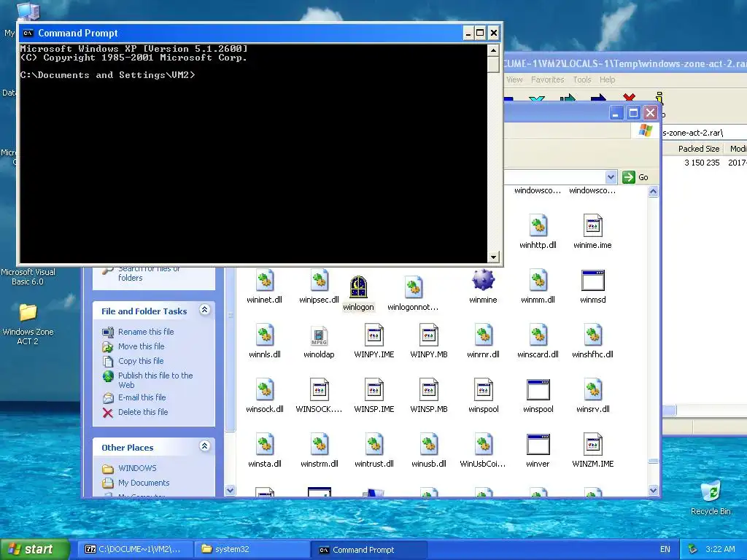Image resolution: width=747 pixels, height=560 pixels.
Task: Click Command Prompt scrollbar down arrow
Action: pyautogui.click(x=493, y=257)
